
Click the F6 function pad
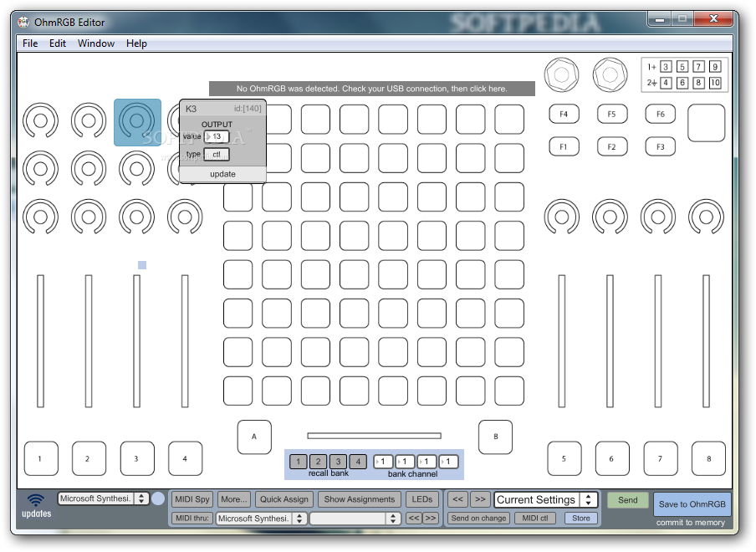[660, 115]
